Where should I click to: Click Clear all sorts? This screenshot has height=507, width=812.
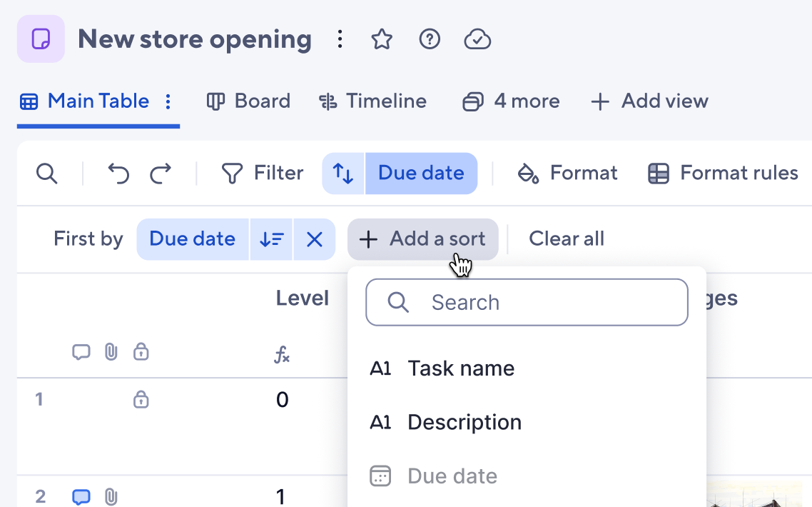pyautogui.click(x=567, y=239)
